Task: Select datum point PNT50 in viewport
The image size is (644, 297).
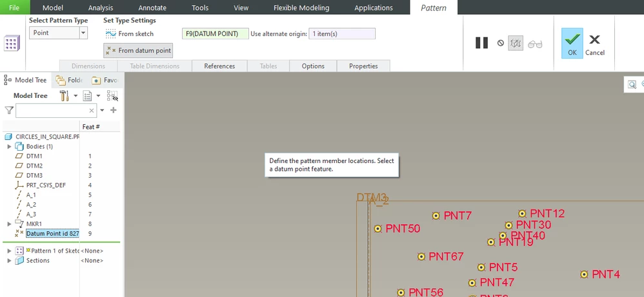Action: (378, 229)
